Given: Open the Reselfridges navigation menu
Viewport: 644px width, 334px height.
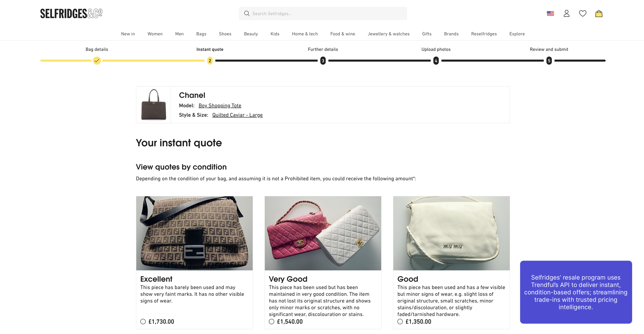Looking at the screenshot, I should [x=484, y=34].
